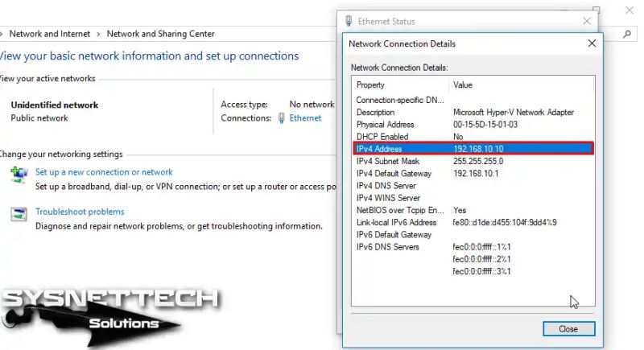Screen dimensions: 644x350
Task: Select the IPv4 Subnet Mask row
Action: pyautogui.click(x=473, y=161)
